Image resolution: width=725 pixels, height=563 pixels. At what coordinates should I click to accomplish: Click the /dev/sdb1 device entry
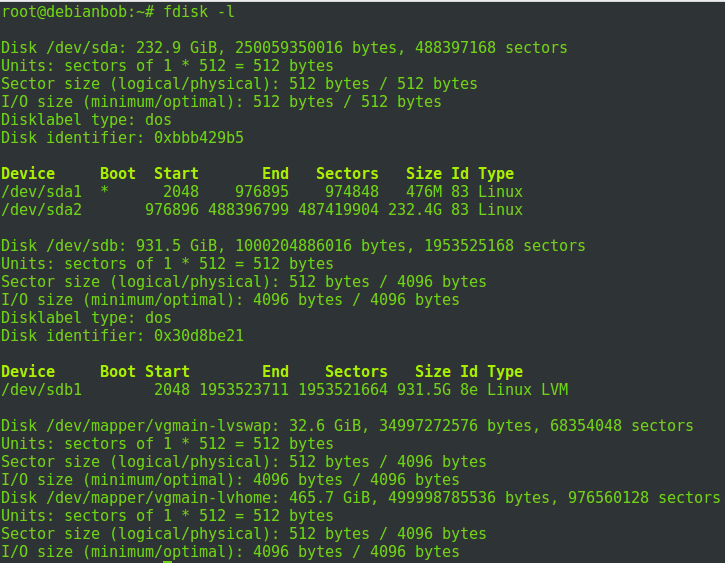42,389
